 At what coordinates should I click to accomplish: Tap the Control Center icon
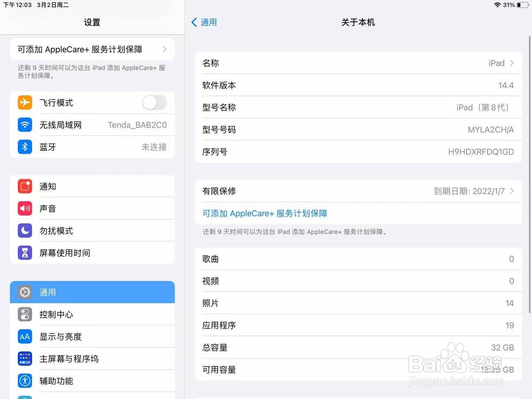[x=25, y=314]
